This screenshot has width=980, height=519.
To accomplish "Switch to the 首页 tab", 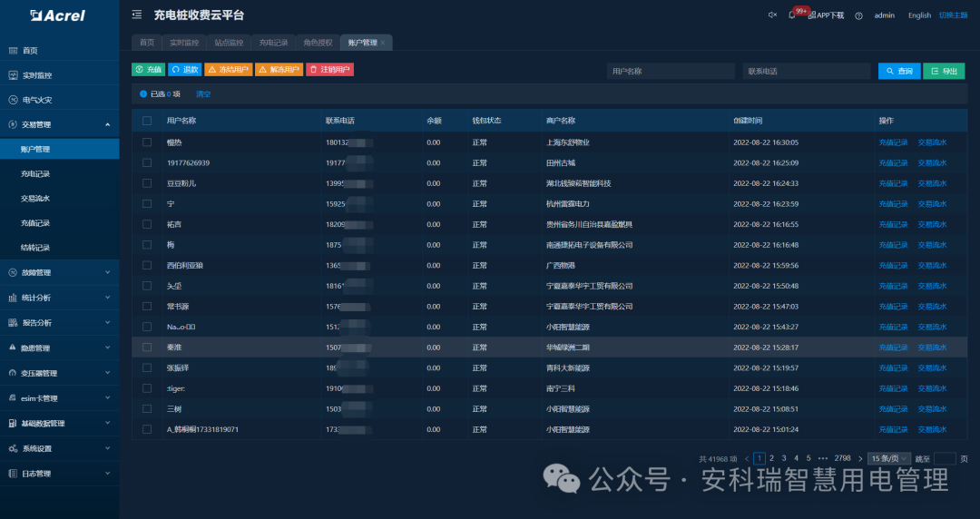I will tap(147, 43).
